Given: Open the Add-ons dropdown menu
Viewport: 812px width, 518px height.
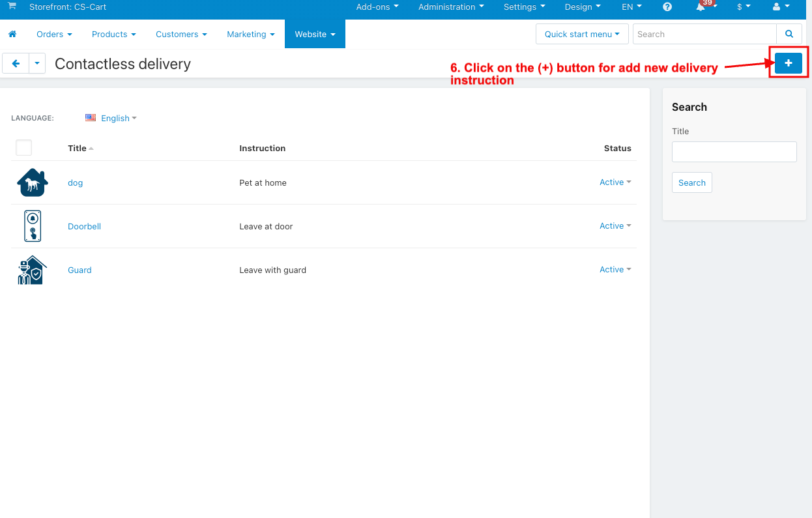Looking at the screenshot, I should [377, 7].
